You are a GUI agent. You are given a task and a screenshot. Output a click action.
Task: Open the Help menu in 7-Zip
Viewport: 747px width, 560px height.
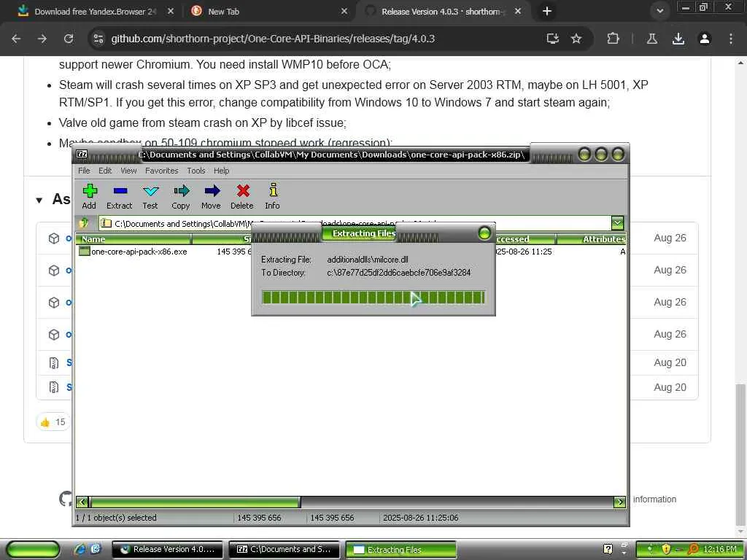[x=222, y=171]
